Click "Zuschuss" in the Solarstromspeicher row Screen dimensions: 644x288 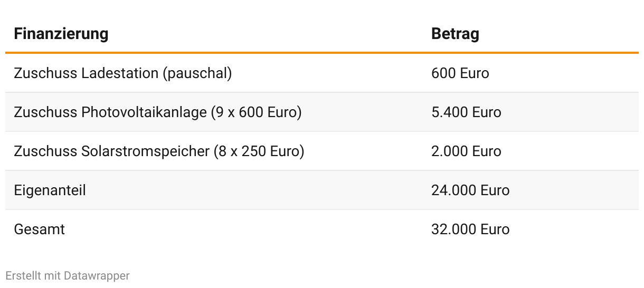point(46,151)
